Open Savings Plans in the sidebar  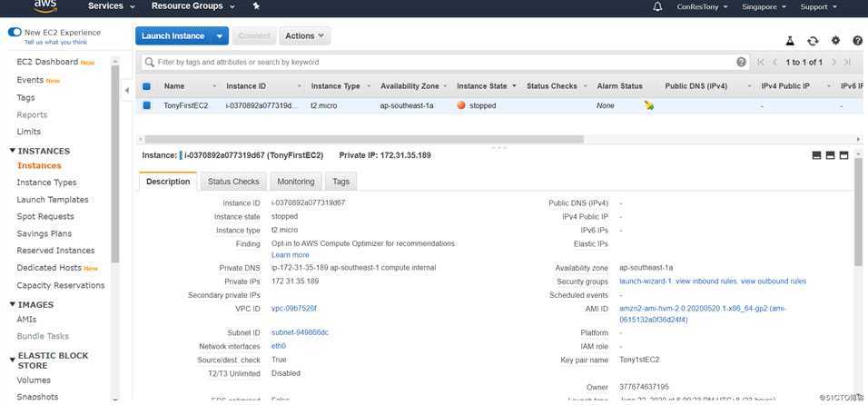click(x=44, y=234)
